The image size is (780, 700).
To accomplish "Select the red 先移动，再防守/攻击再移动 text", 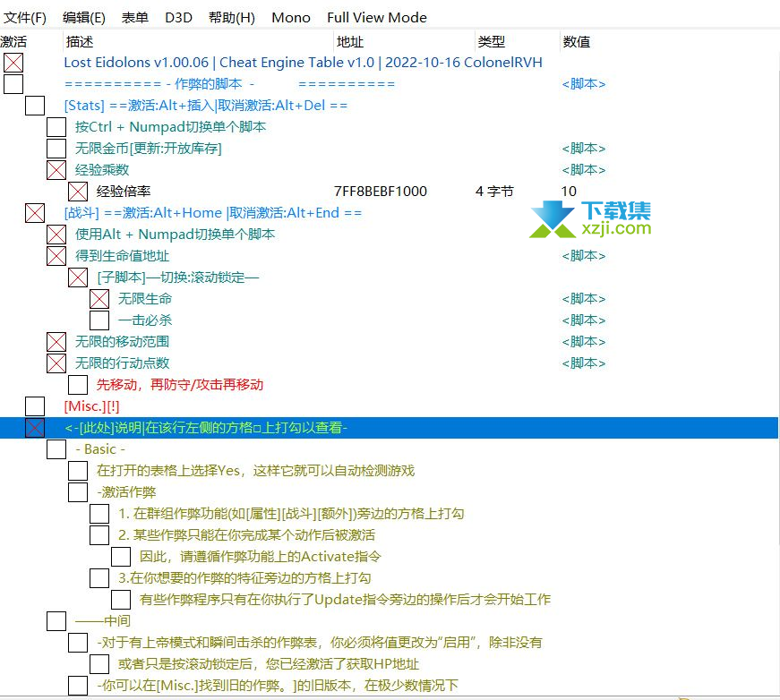I will 180,385.
